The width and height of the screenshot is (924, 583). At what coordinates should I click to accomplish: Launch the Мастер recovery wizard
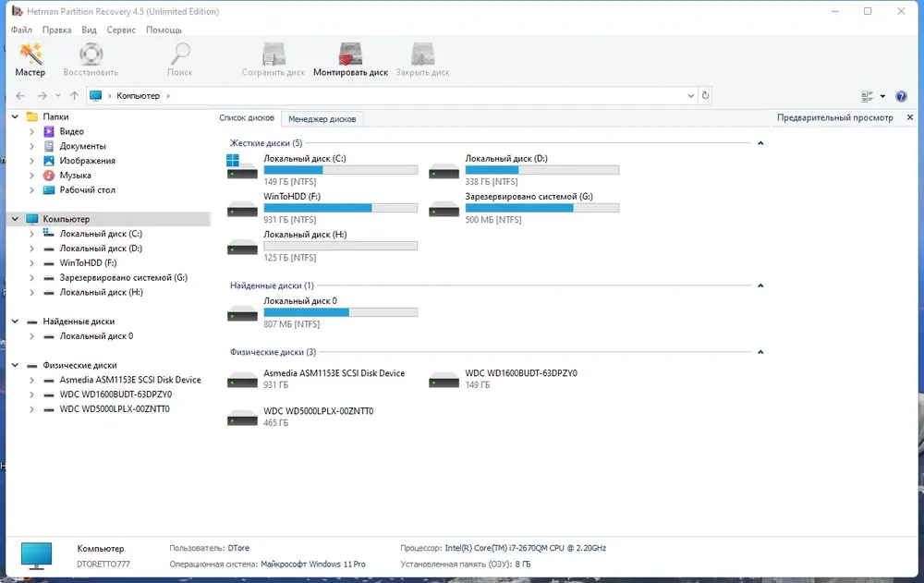tap(30, 59)
